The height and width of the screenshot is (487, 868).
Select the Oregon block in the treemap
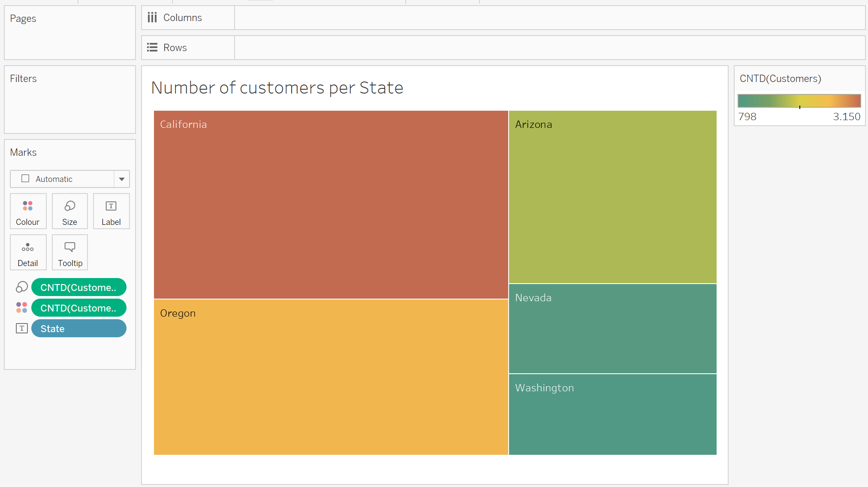(x=330, y=378)
